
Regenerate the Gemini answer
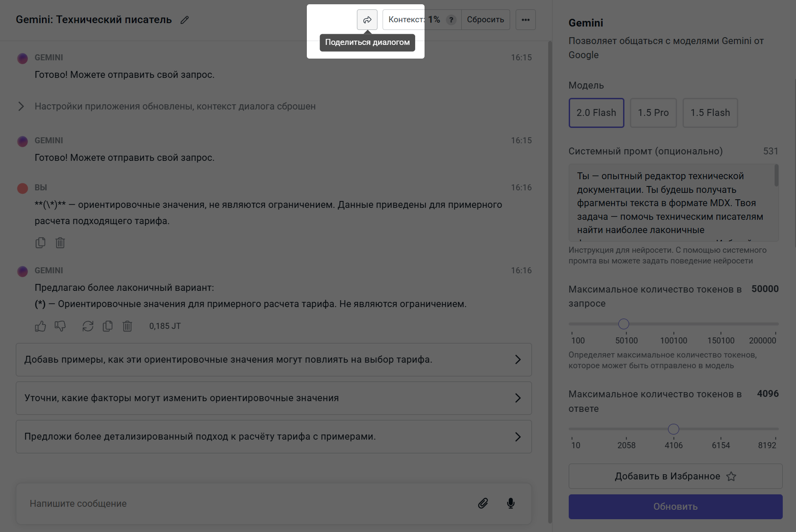coord(88,326)
